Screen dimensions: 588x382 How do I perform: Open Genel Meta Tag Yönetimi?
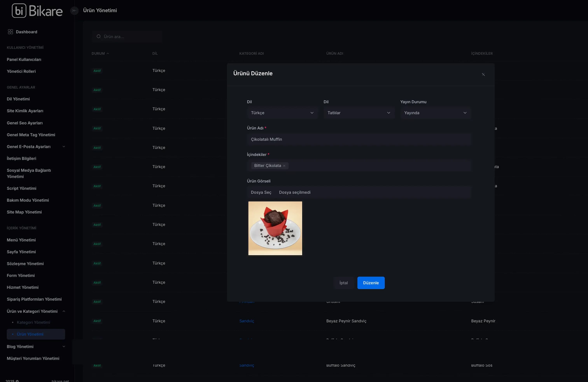[31, 135]
